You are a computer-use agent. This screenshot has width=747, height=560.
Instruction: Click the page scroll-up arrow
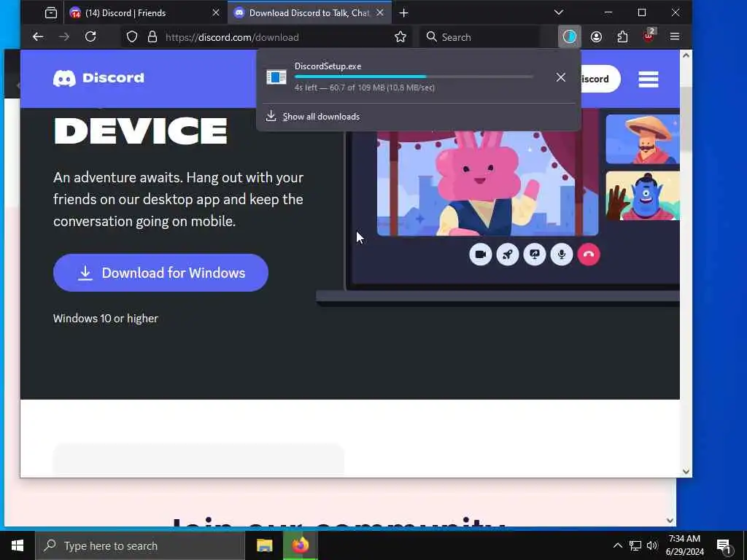(686, 55)
